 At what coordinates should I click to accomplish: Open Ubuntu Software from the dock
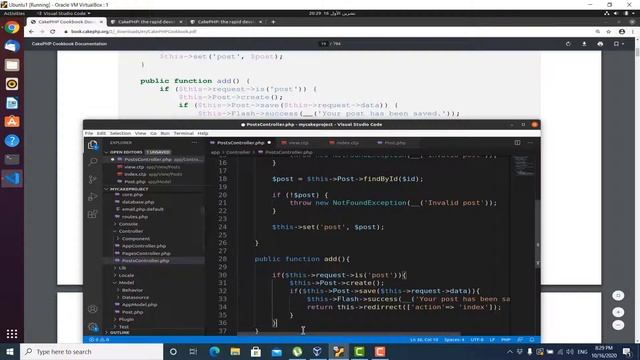pyautogui.click(x=12, y=122)
